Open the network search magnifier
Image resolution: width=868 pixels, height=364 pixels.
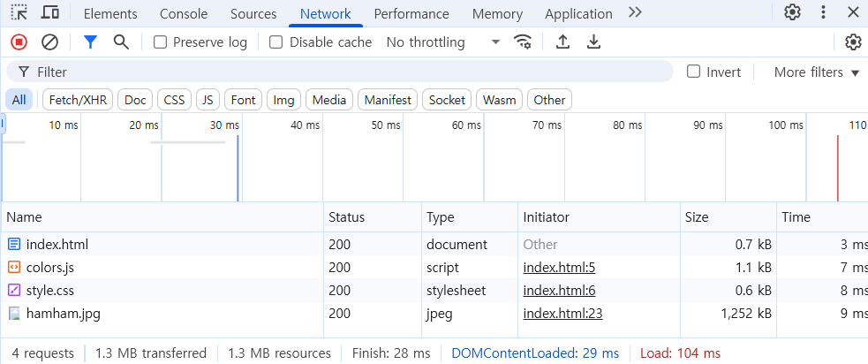click(x=121, y=42)
